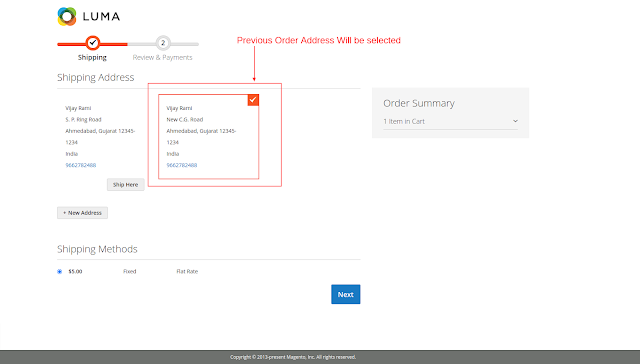Select the Shipping step label
The image size is (640, 364).
pyautogui.click(x=92, y=58)
